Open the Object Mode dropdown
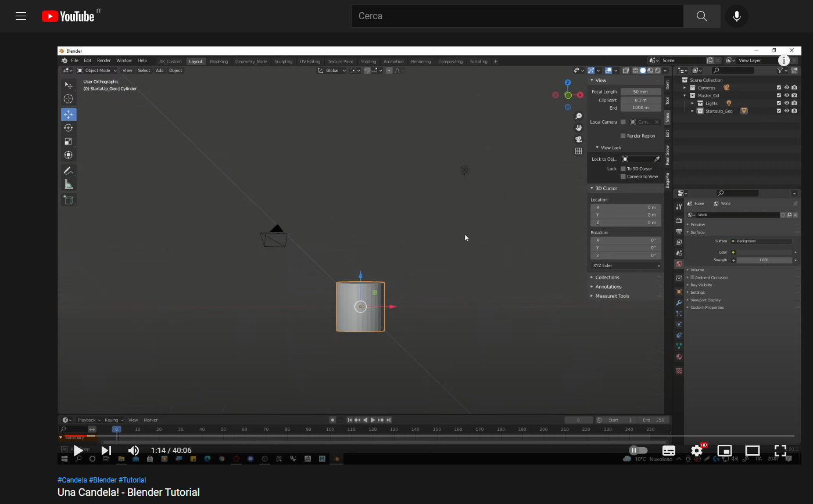This screenshot has height=504, width=813. point(98,70)
